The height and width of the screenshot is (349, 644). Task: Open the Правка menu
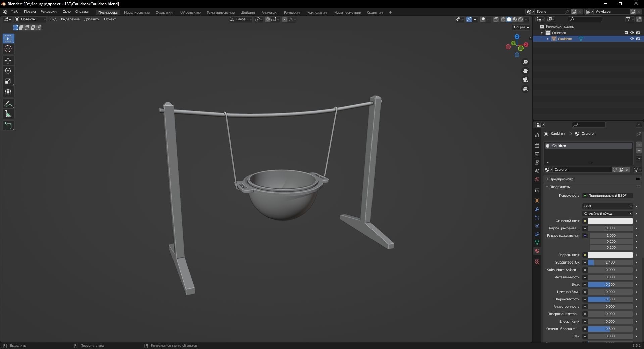pos(30,12)
